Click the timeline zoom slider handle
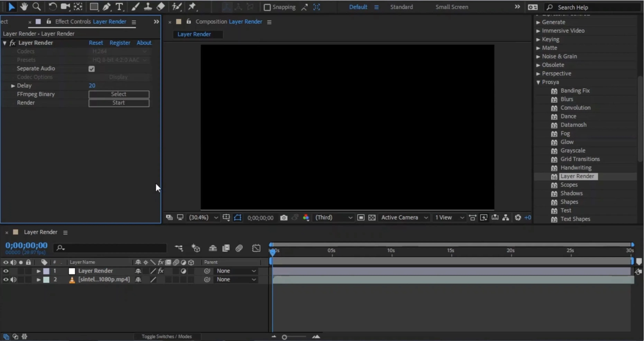The height and width of the screenshot is (341, 644). point(284,337)
